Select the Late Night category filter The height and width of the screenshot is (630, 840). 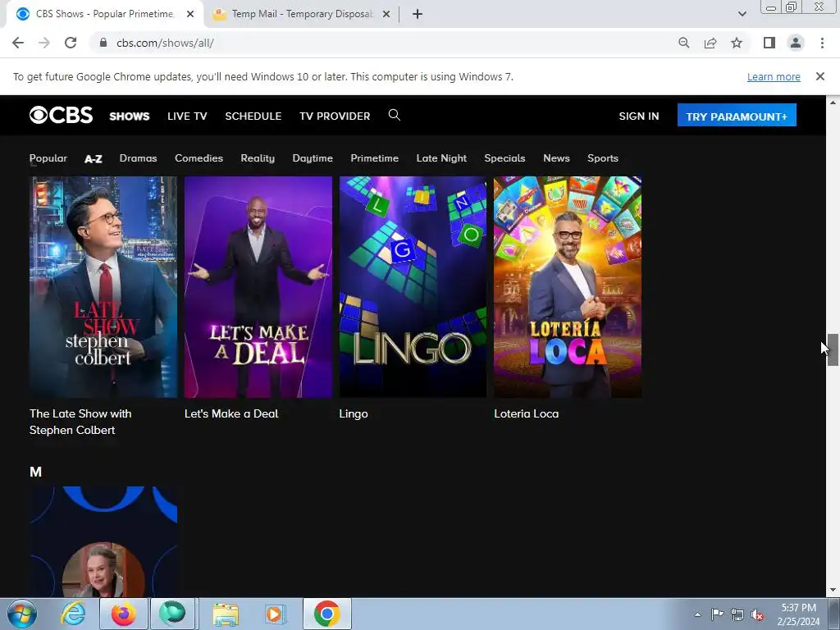point(441,158)
